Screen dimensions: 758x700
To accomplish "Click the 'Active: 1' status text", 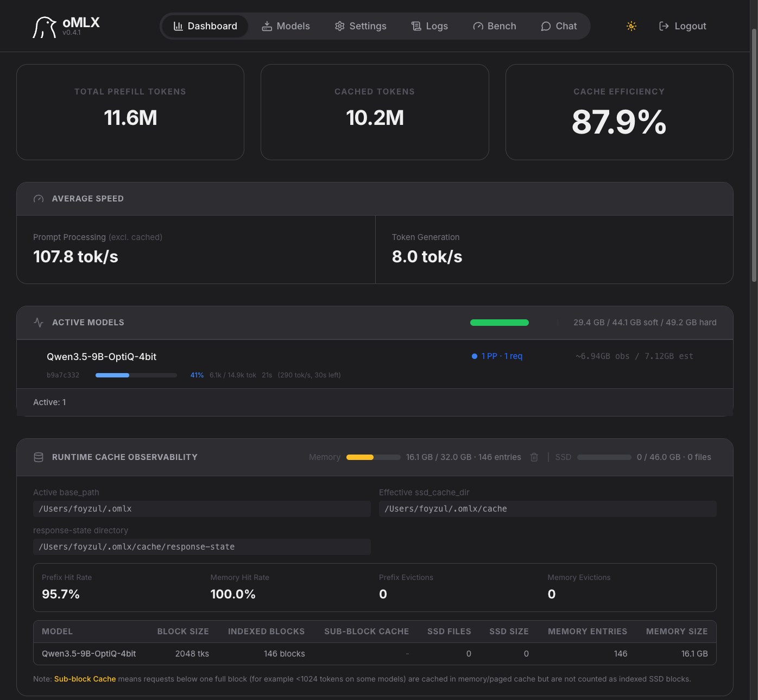I will click(x=49, y=402).
